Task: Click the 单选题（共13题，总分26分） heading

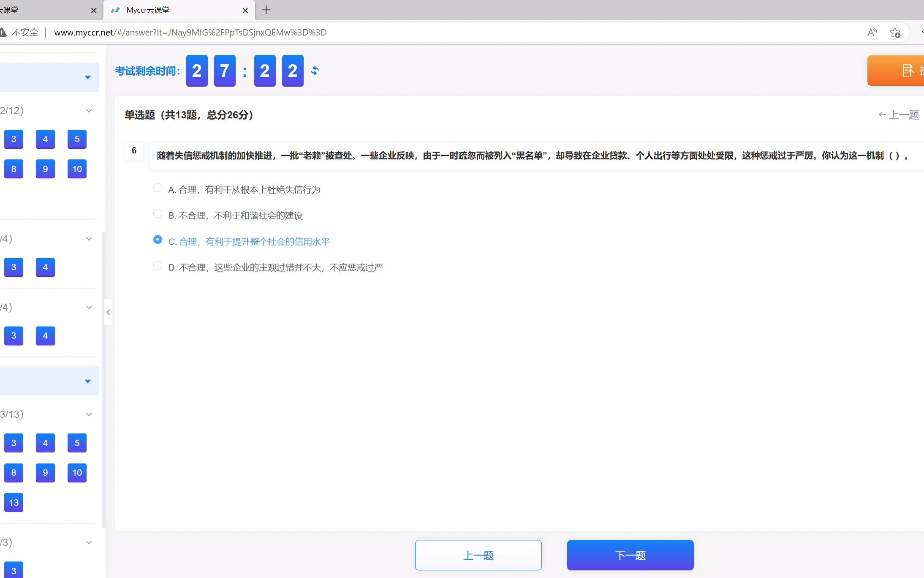Action: 189,115
